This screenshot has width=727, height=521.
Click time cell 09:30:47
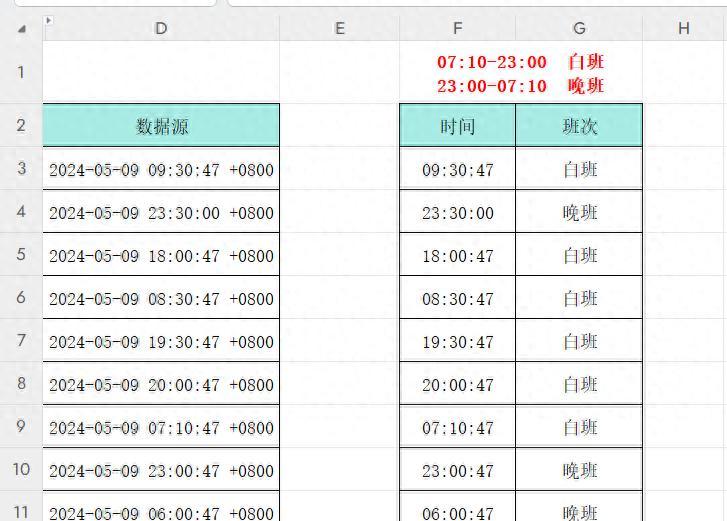(457, 168)
